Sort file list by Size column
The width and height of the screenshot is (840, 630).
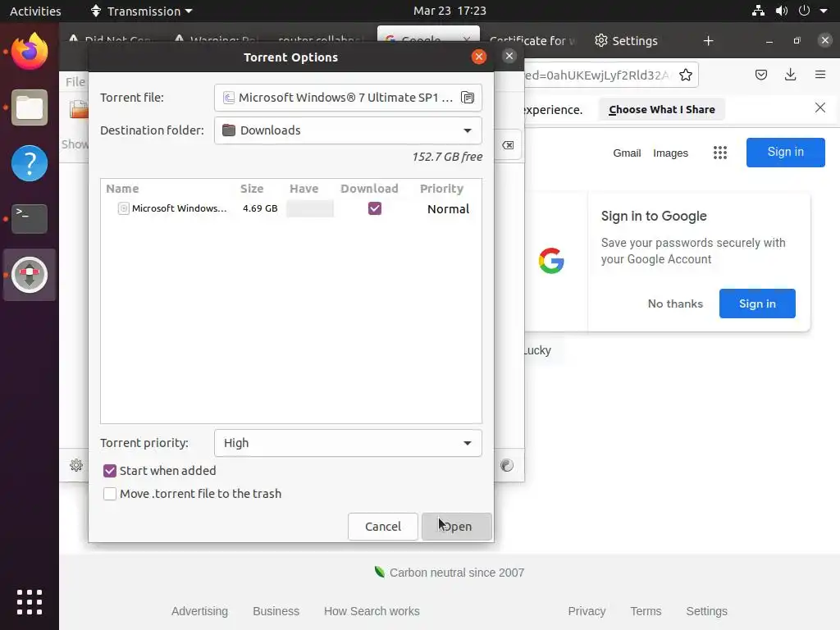click(x=252, y=189)
